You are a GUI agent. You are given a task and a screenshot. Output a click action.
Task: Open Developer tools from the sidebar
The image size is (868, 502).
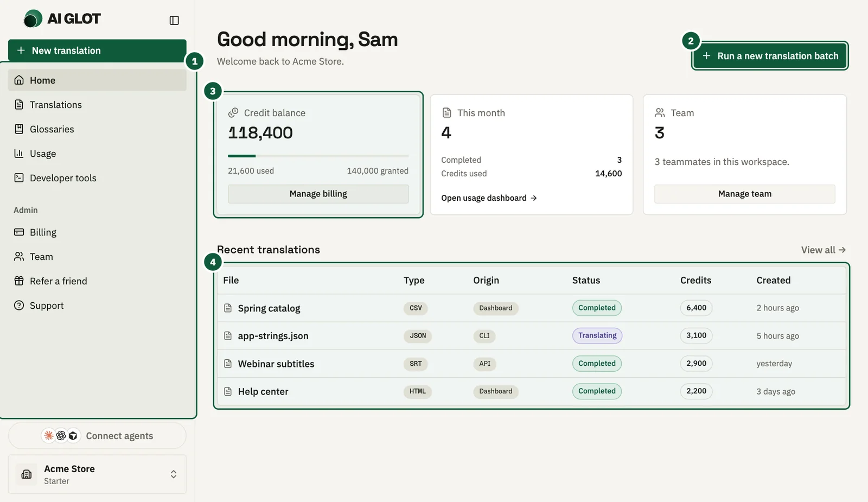[97, 178]
